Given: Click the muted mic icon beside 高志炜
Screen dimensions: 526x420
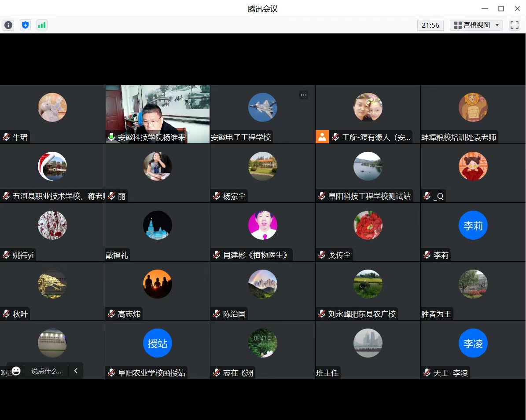Looking at the screenshot, I should tap(111, 314).
